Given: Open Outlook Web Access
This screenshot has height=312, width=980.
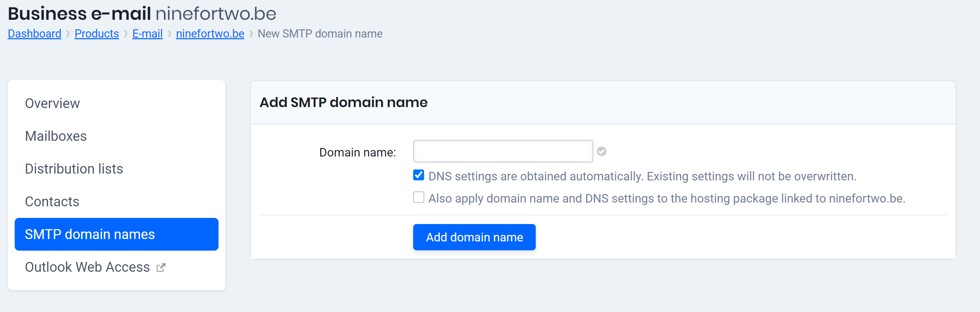Looking at the screenshot, I should (x=87, y=267).
